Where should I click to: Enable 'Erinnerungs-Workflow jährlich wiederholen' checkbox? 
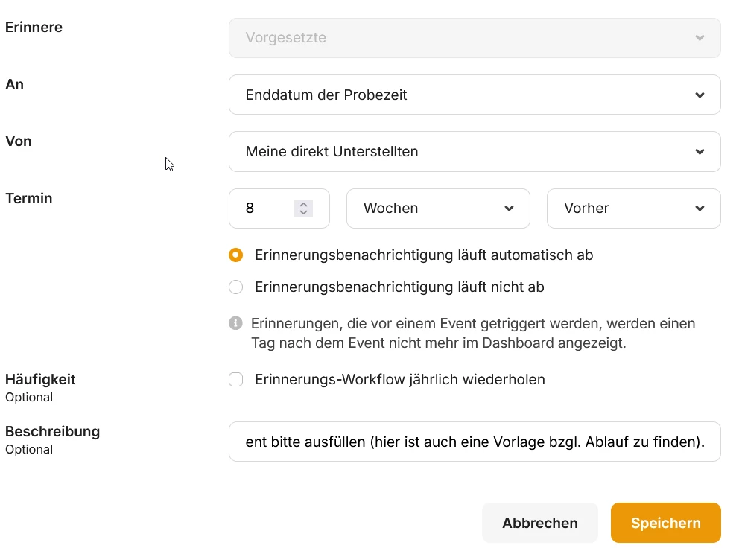tap(236, 380)
